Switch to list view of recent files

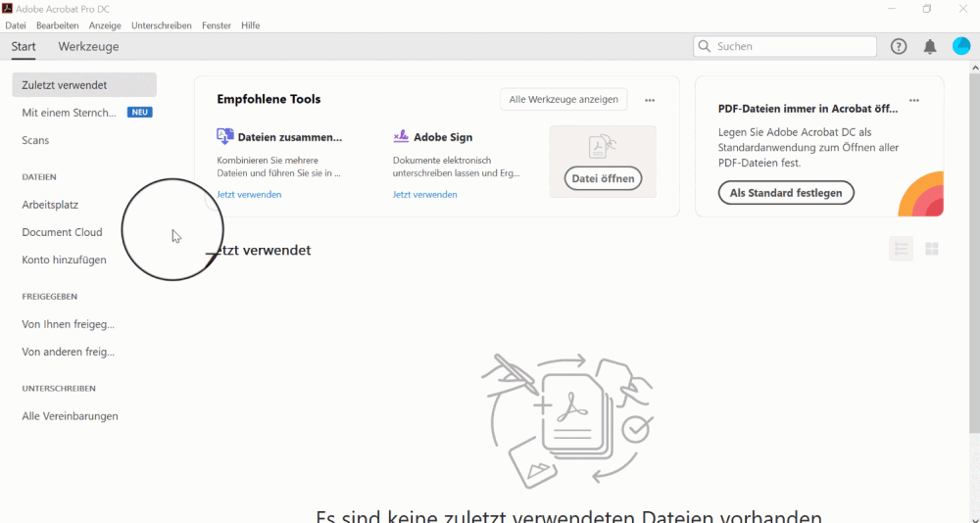(902, 249)
